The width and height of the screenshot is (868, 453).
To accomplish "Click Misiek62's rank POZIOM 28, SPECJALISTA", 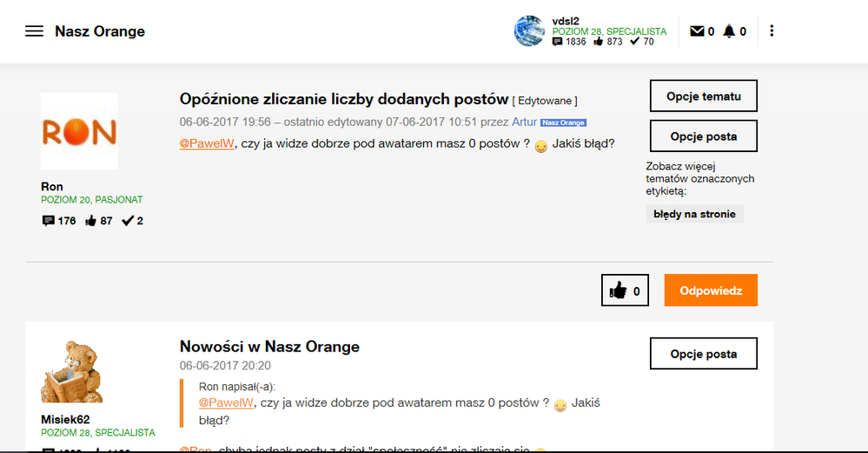I will [x=98, y=432].
